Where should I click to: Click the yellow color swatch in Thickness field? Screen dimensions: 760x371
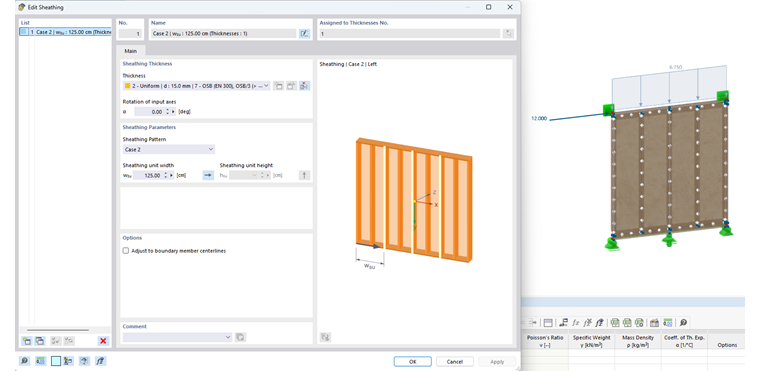(x=127, y=86)
